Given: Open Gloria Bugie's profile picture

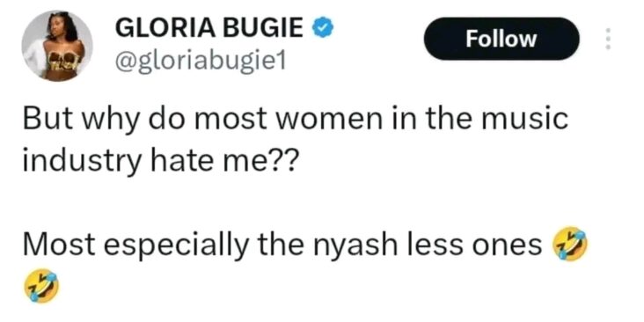Looking at the screenshot, I should pos(57,46).
